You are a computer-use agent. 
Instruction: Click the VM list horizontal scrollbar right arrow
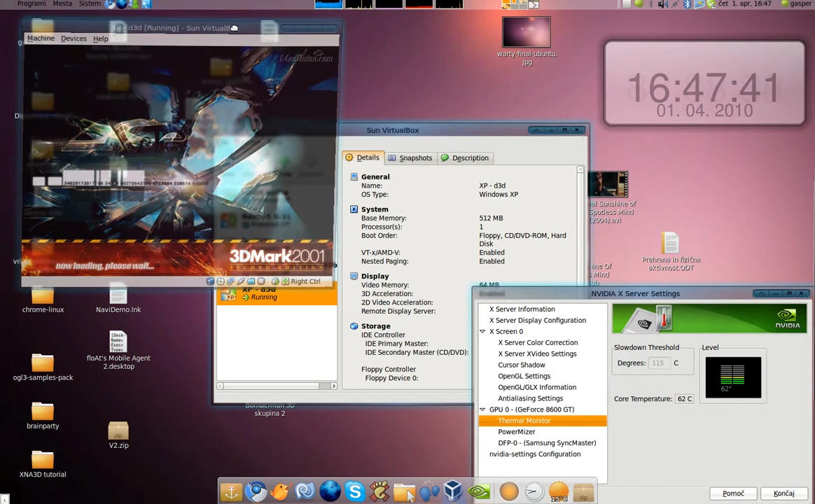click(334, 386)
